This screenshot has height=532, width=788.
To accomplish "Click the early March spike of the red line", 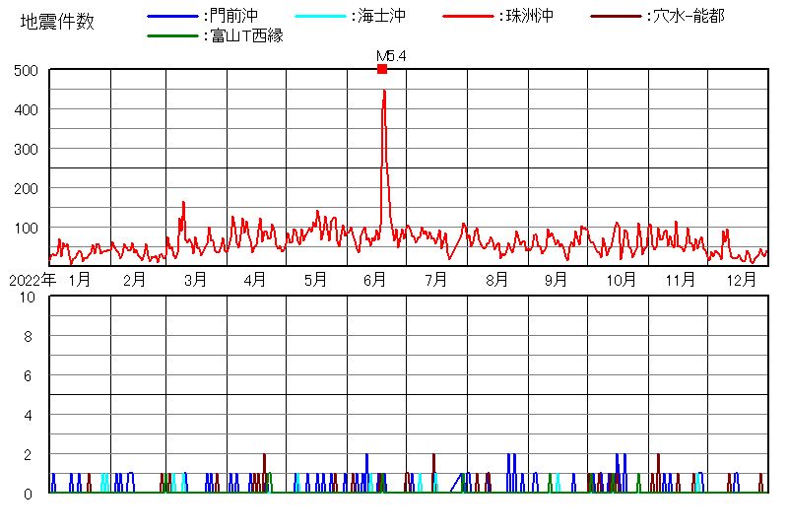I will pyautogui.click(x=183, y=203).
